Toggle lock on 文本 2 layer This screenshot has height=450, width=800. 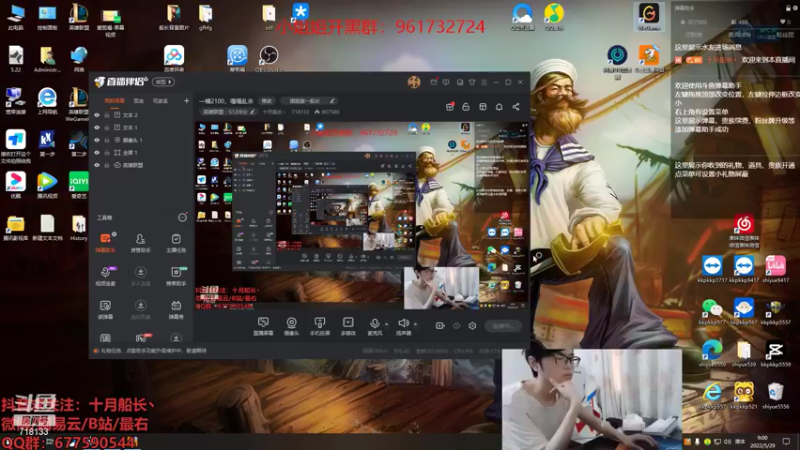[107, 115]
